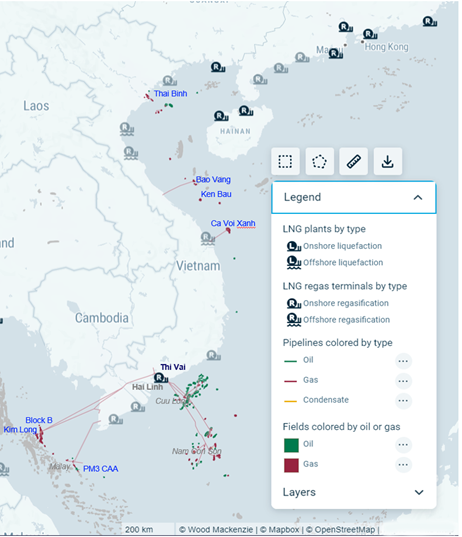
Task: Activate the polygon selection tool
Action: click(x=319, y=161)
